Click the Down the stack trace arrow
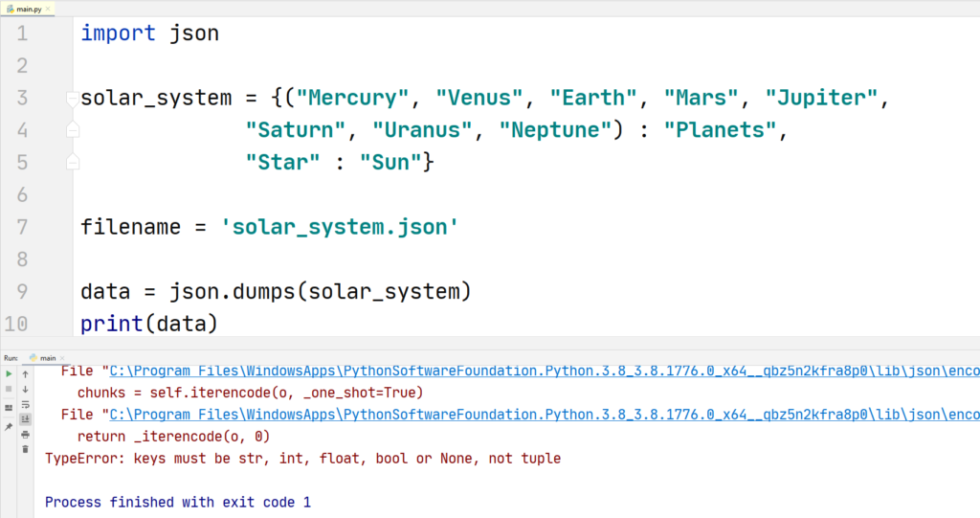 26,389
